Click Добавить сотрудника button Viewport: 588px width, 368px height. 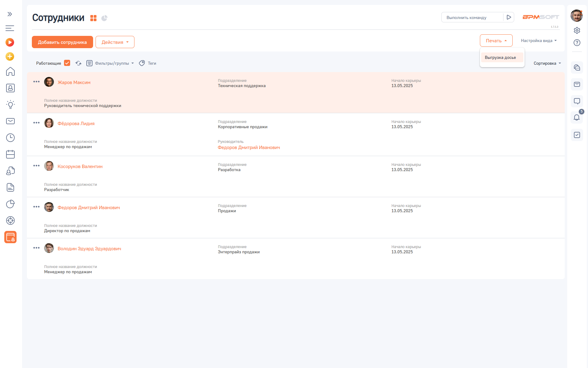[62, 42]
